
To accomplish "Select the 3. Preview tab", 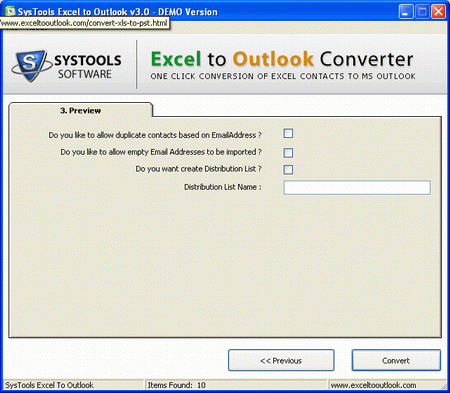I will tap(81, 110).
